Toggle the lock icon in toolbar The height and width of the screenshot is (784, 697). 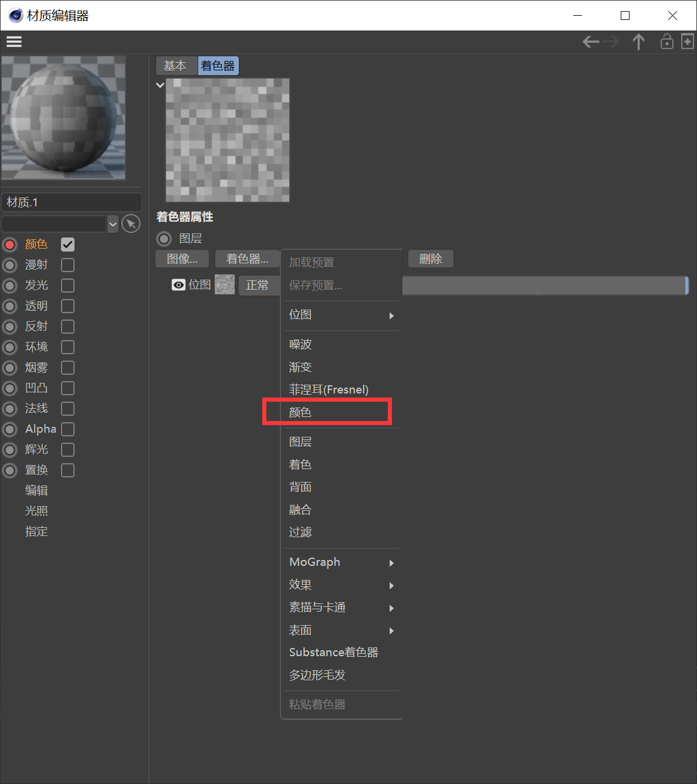coord(666,41)
